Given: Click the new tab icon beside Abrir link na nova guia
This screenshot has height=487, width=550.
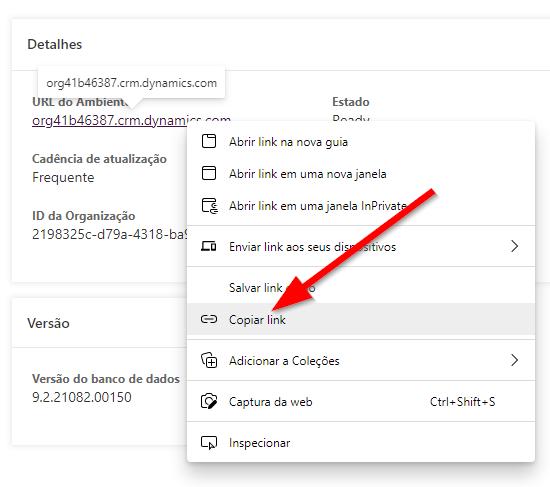Looking at the screenshot, I should (209, 141).
